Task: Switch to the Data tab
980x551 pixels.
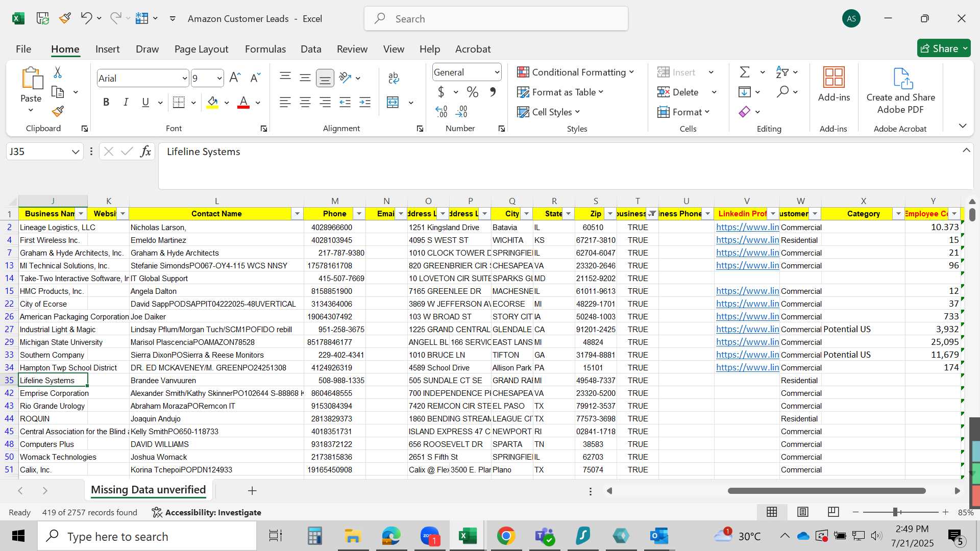Action: pyautogui.click(x=311, y=49)
